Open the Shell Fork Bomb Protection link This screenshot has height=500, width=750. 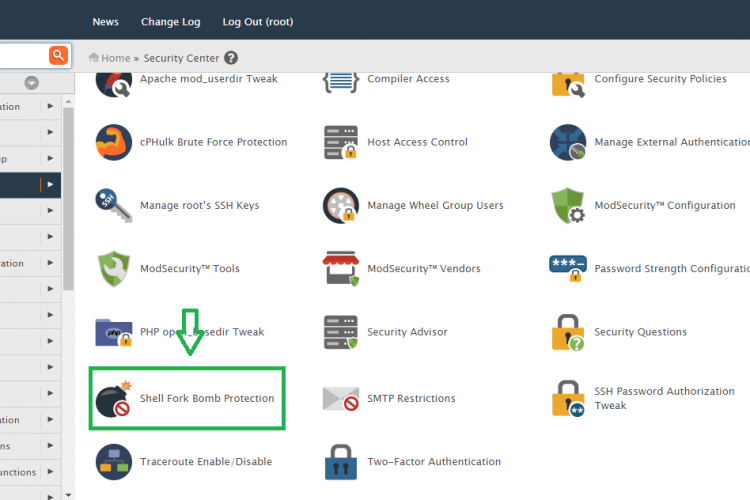click(x=207, y=399)
